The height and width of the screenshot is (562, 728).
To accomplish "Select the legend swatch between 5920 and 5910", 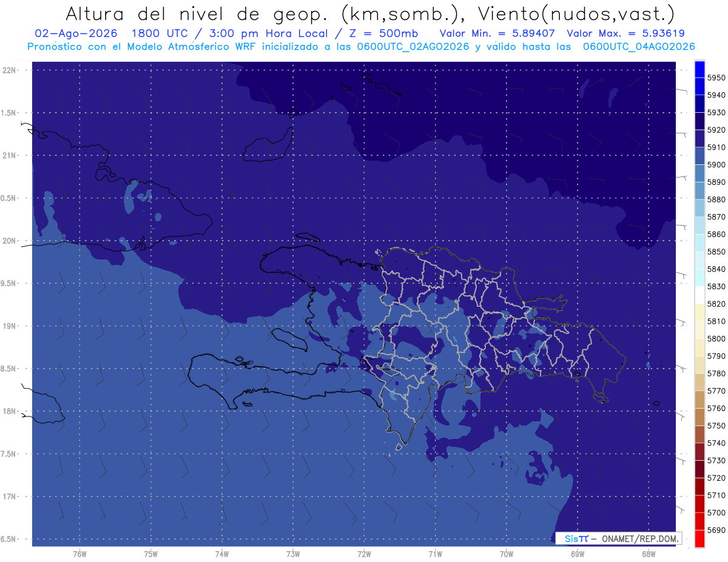I will tap(699, 138).
